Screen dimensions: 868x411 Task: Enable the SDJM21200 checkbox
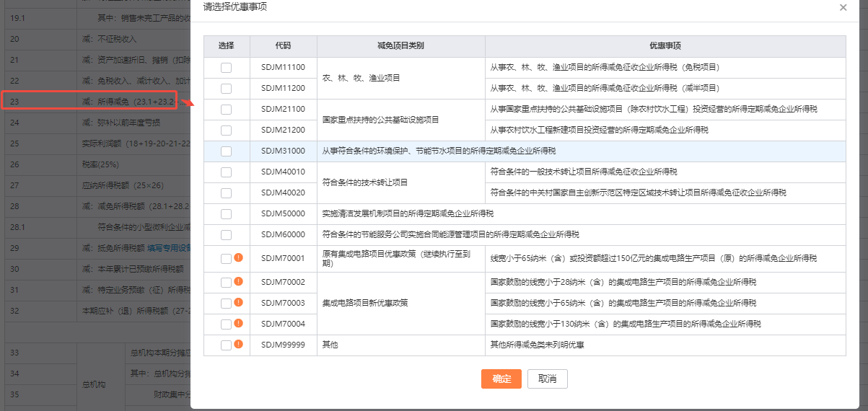[226, 131]
